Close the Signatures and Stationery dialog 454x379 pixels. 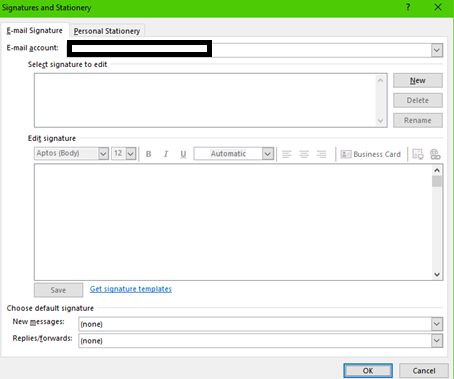(x=438, y=7)
